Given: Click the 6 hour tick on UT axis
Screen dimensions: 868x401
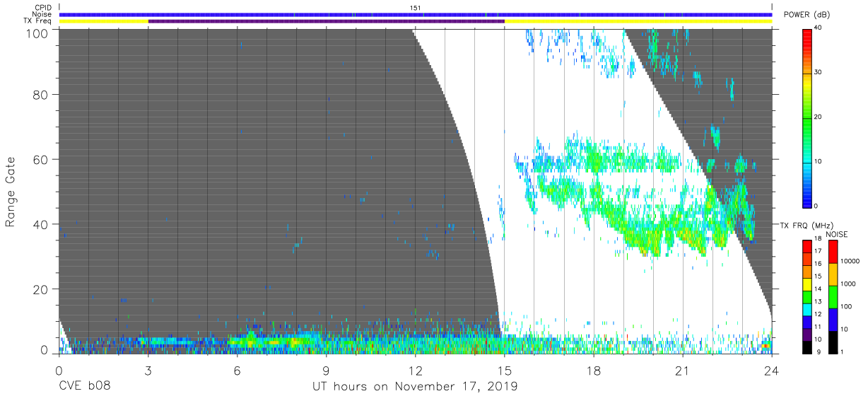Looking at the screenshot, I should (x=237, y=370).
